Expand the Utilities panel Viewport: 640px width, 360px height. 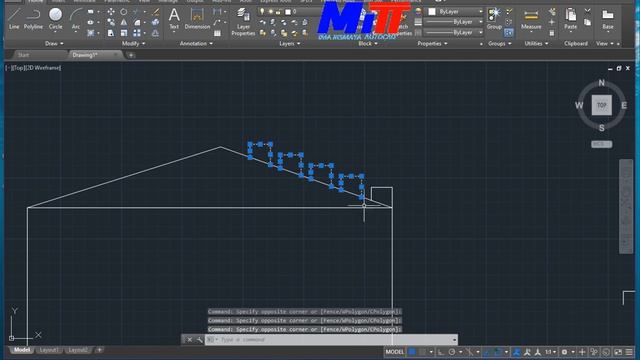(x=536, y=43)
